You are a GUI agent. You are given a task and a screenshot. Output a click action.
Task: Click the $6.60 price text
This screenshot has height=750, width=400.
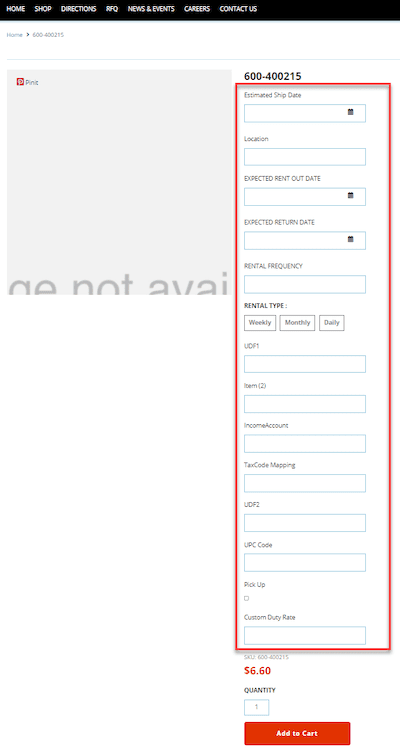[x=257, y=671]
